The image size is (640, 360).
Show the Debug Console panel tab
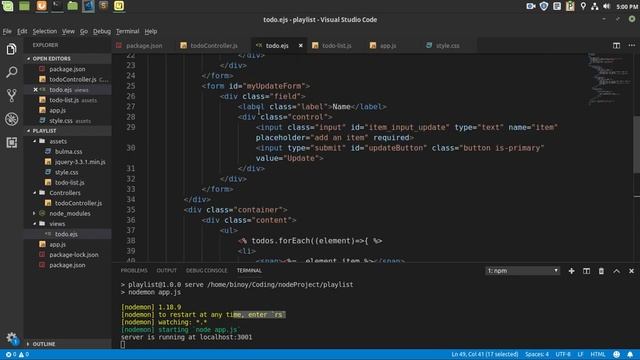tap(207, 271)
